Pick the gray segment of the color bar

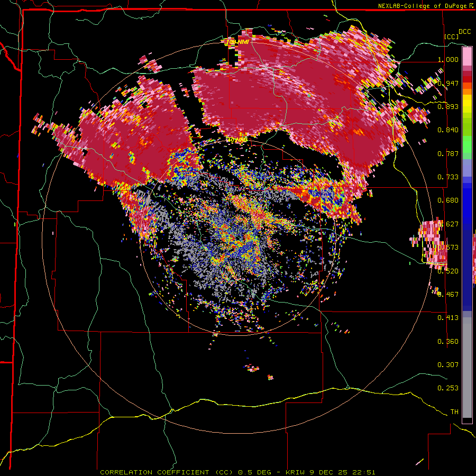467,368
